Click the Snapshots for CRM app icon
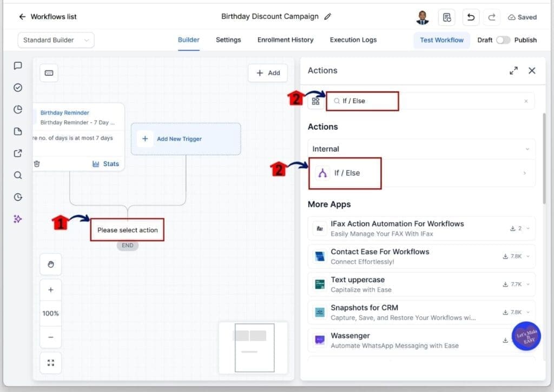The image size is (554, 392). (320, 312)
